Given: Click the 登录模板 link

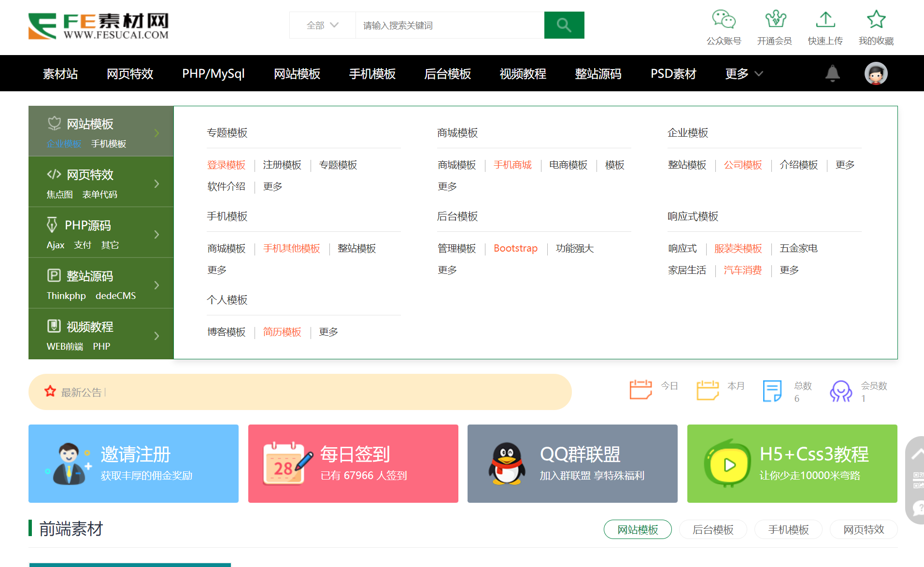Looking at the screenshot, I should coord(226,165).
